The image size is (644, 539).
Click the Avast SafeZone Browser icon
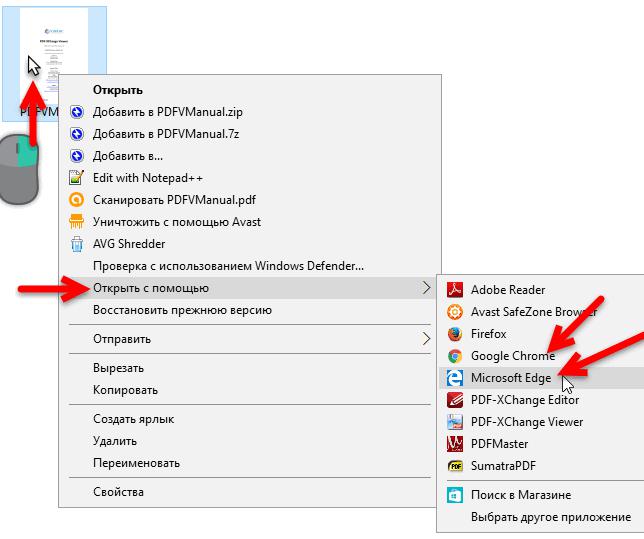pos(455,312)
